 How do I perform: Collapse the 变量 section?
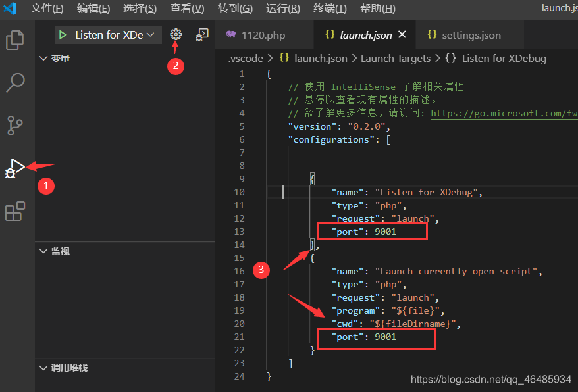(55, 59)
